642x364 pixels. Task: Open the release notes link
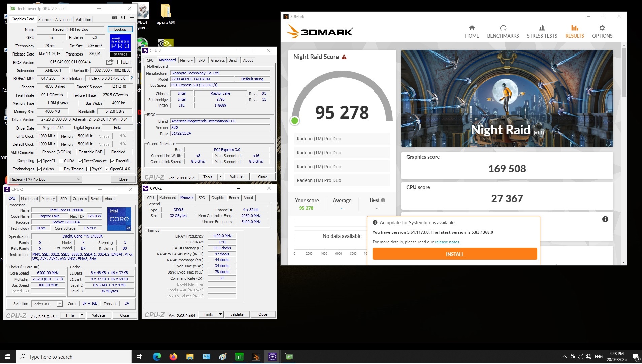point(447,242)
